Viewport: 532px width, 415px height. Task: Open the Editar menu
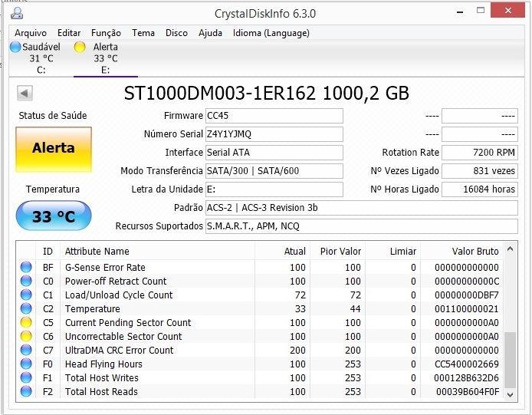click(x=69, y=33)
